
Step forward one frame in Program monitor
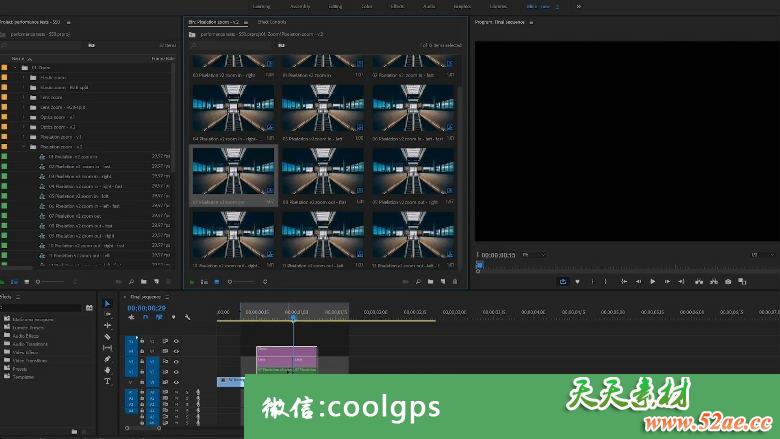(667, 281)
